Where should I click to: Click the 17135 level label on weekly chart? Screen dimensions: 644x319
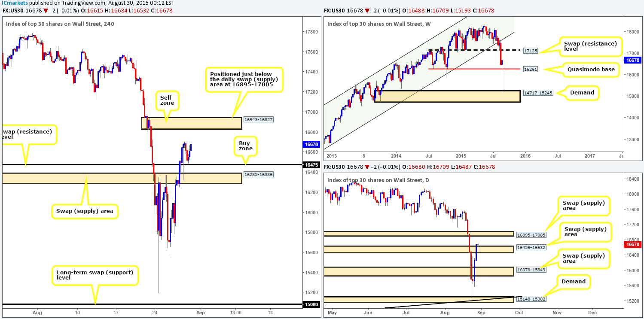tap(531, 50)
